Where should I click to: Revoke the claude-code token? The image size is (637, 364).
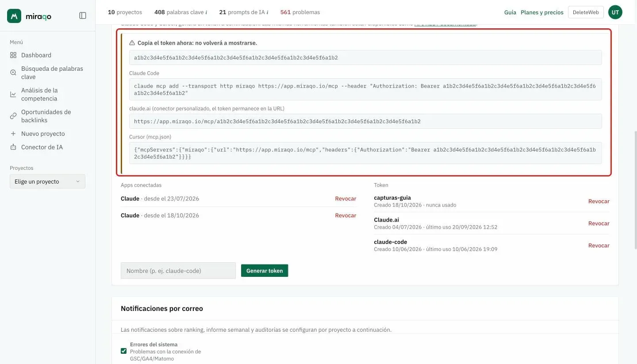click(x=599, y=245)
